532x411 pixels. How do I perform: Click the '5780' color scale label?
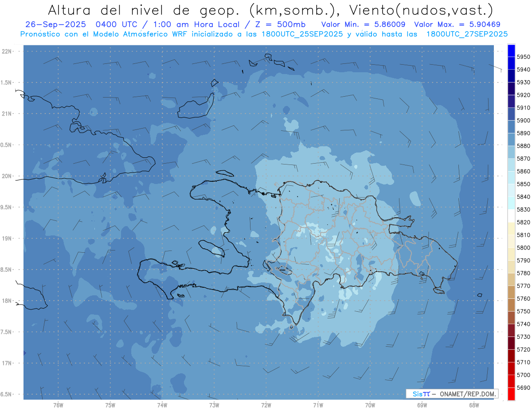pyautogui.click(x=524, y=273)
